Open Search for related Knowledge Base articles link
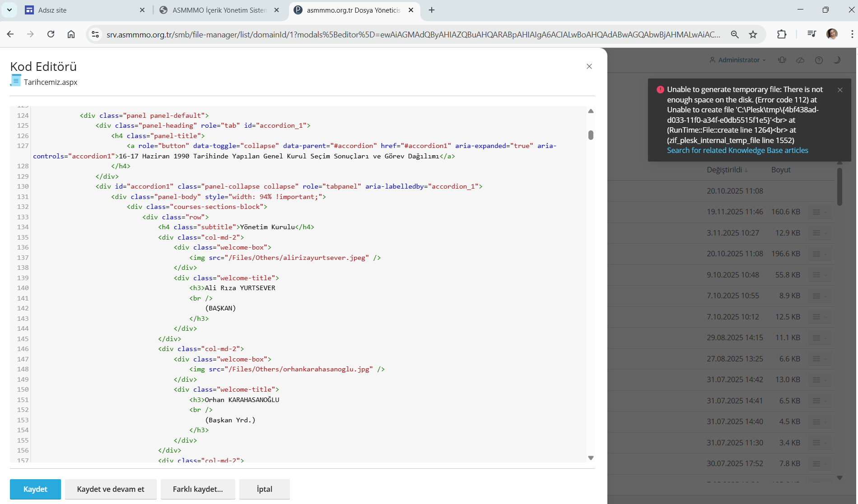The height and width of the screenshot is (504, 858). [737, 150]
